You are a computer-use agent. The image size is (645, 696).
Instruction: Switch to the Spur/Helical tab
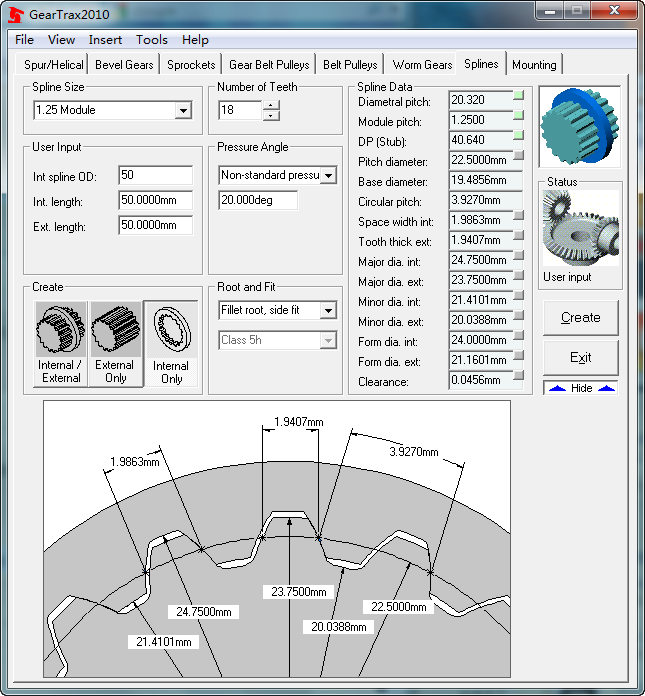pyautogui.click(x=53, y=65)
